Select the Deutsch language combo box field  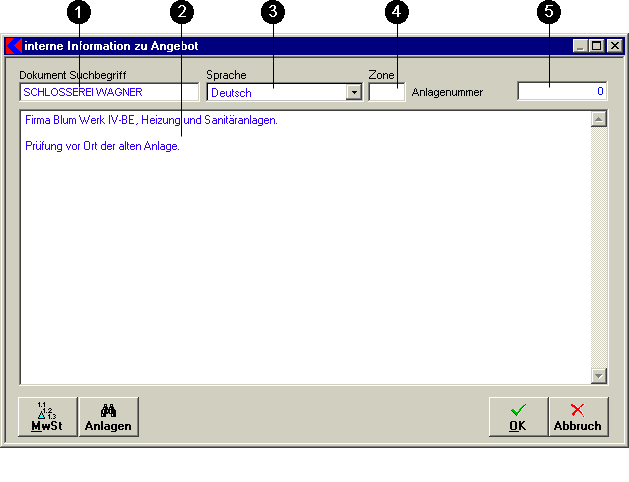click(x=276, y=92)
